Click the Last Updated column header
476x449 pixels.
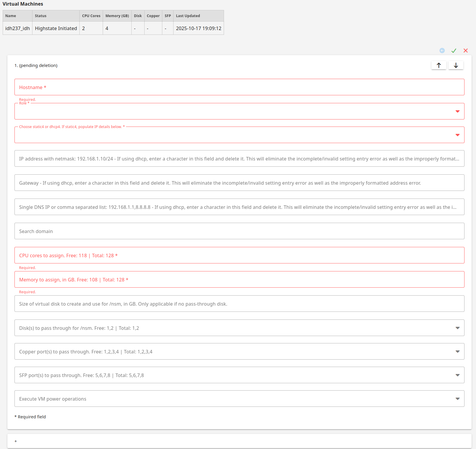click(188, 16)
